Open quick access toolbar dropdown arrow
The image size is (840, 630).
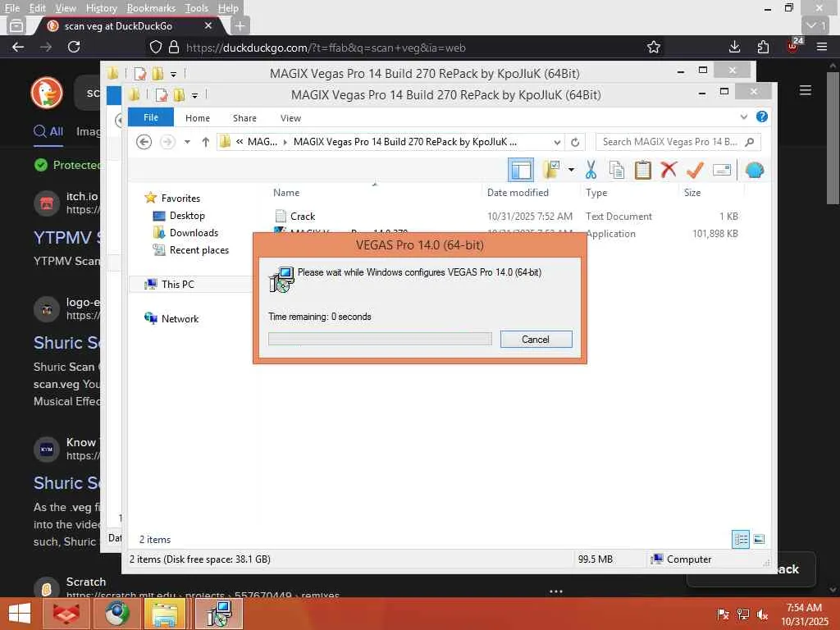[x=194, y=95]
